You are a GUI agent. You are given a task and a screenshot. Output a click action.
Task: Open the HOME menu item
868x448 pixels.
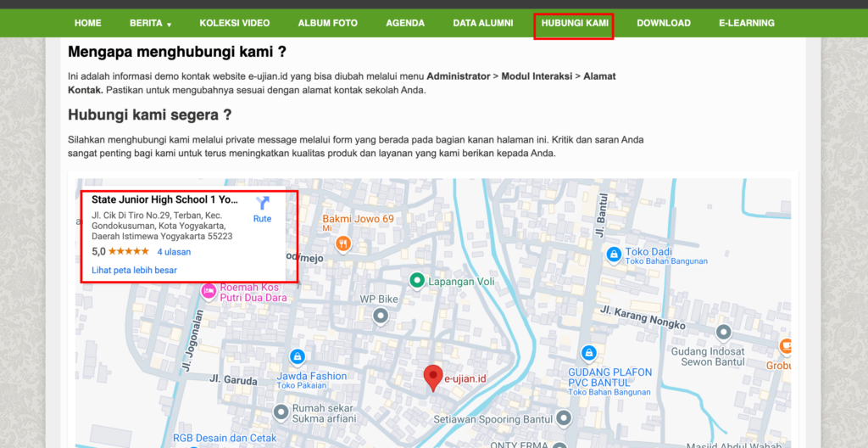[x=87, y=23]
